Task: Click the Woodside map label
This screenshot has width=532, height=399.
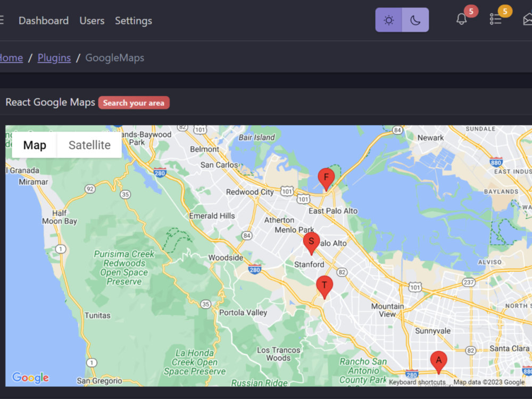Action: pos(226,257)
